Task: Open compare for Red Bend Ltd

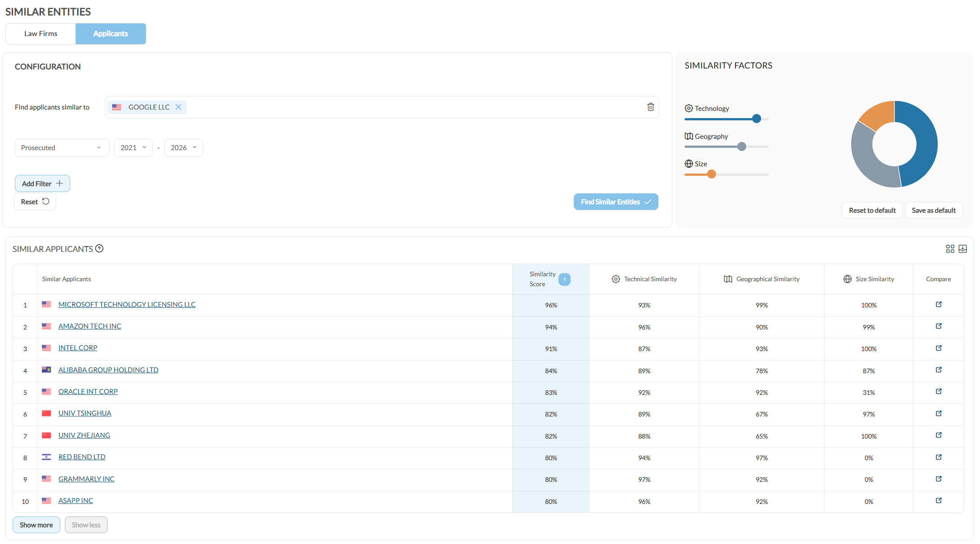Action: 939,457
